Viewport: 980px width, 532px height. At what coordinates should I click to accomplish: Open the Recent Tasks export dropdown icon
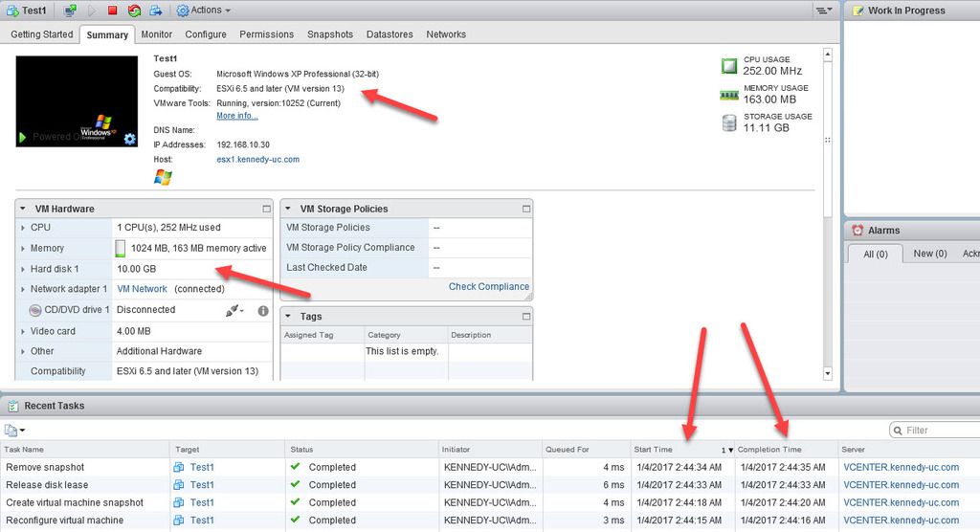click(x=14, y=431)
